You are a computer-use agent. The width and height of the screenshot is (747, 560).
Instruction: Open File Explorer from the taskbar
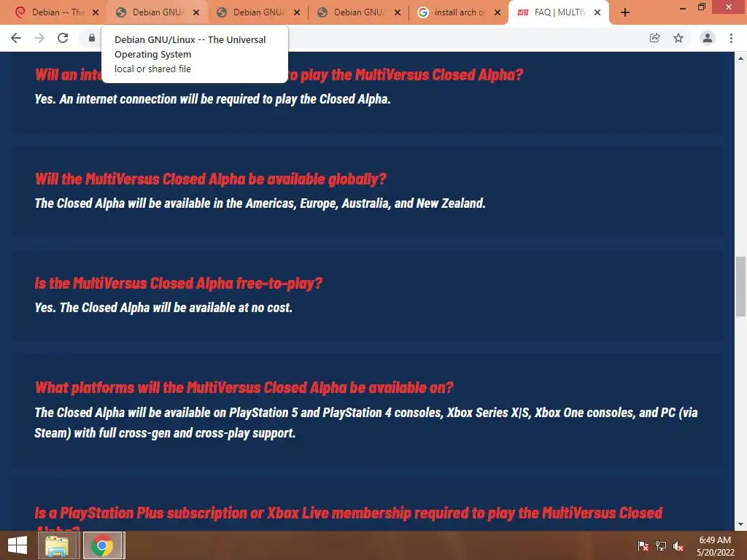[x=57, y=545]
